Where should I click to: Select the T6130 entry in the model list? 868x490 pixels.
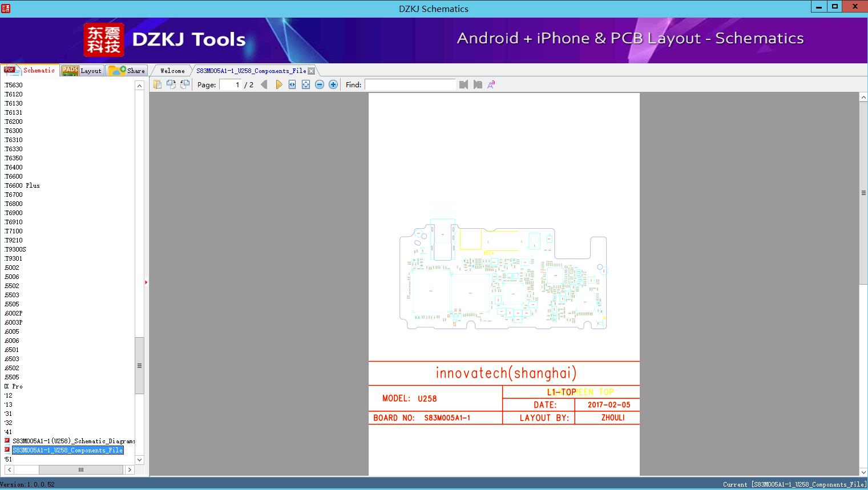[x=14, y=103]
